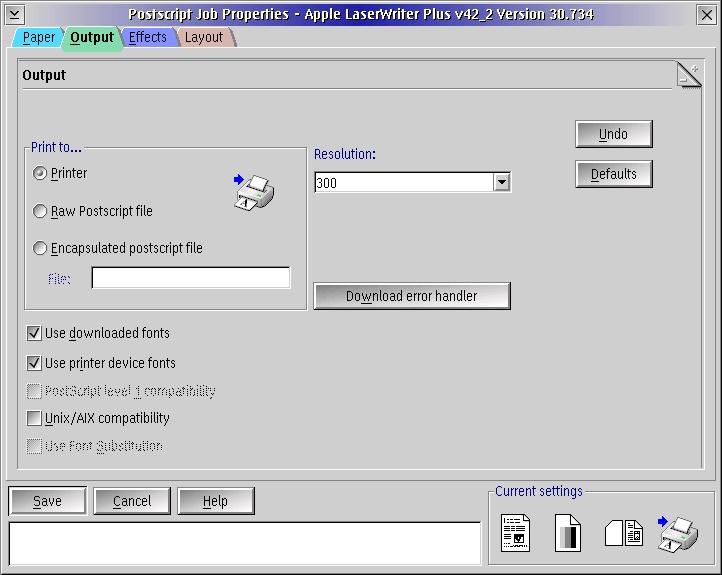Open Help for job properties
The height and width of the screenshot is (575, 722).
tap(215, 500)
